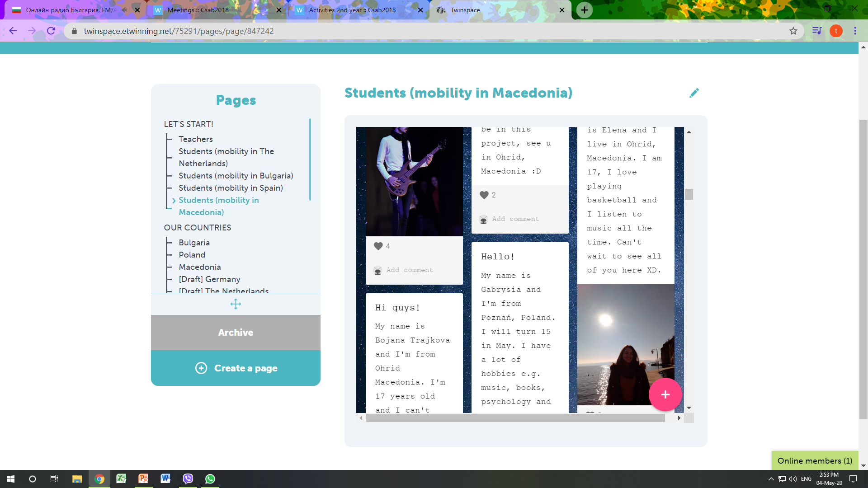Open WhatsApp from the taskbar
Image resolution: width=868 pixels, height=488 pixels.
point(210,479)
